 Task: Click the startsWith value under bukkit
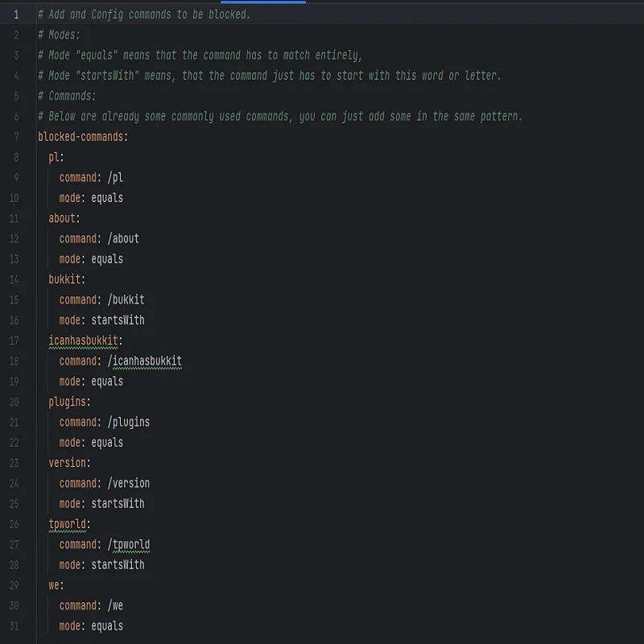point(118,320)
